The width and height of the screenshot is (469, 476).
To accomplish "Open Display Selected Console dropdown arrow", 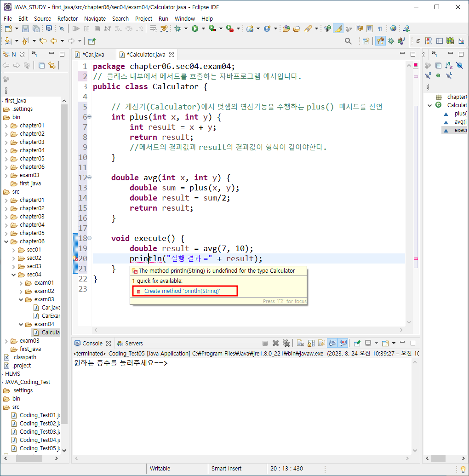I will [x=377, y=343].
